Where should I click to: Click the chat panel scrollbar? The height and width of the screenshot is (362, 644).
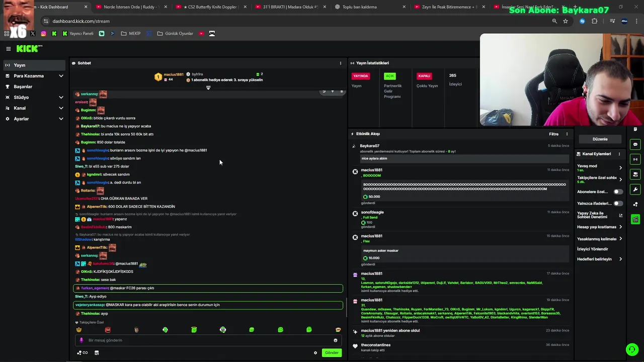click(x=345, y=308)
